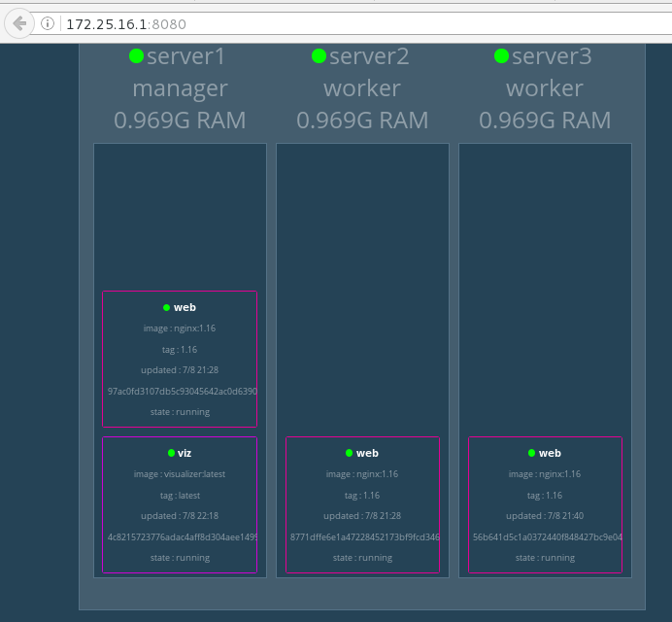Click state : running on viz card
The width and height of the screenshot is (672, 622).
[x=180, y=558]
